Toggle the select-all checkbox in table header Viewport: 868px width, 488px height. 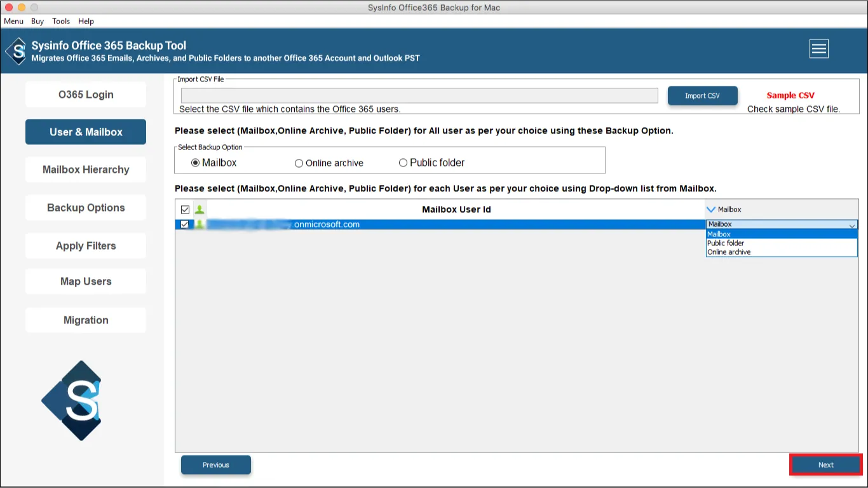click(185, 209)
